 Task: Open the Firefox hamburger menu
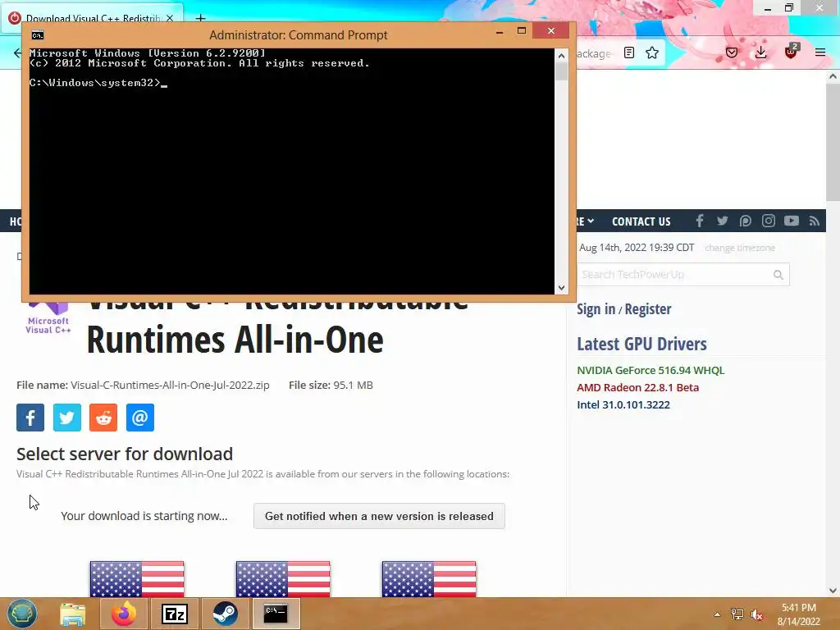pyautogui.click(x=820, y=52)
